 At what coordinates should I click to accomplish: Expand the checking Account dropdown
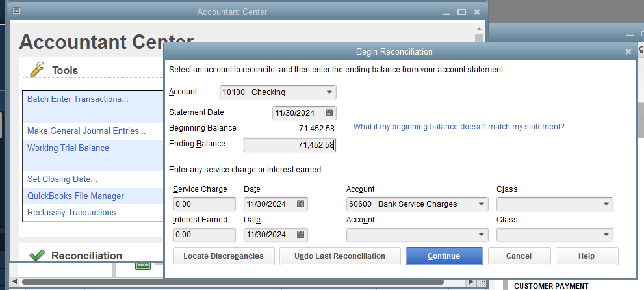330,92
